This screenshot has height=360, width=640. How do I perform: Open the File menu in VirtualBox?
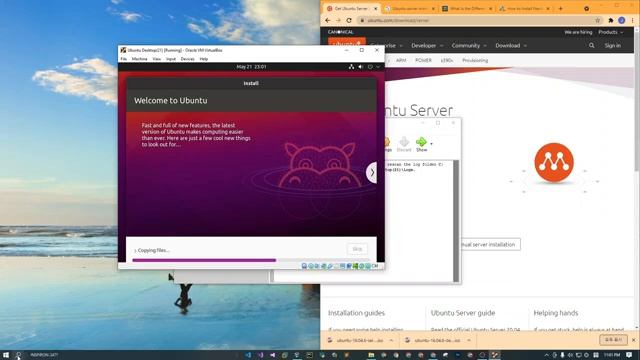point(123,59)
